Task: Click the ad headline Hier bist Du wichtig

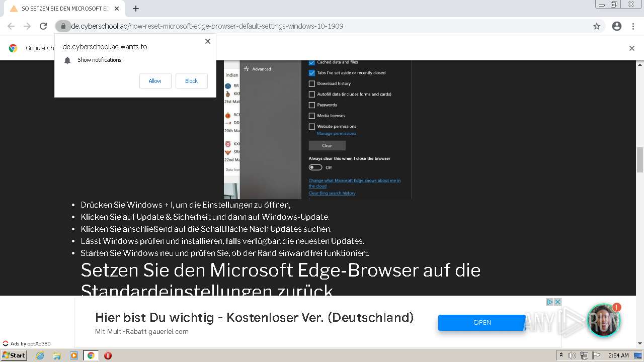Action: click(254, 317)
